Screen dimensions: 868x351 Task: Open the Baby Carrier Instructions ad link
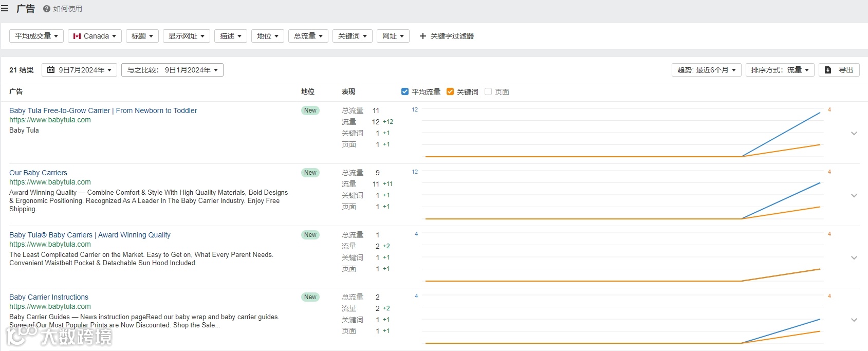49,297
